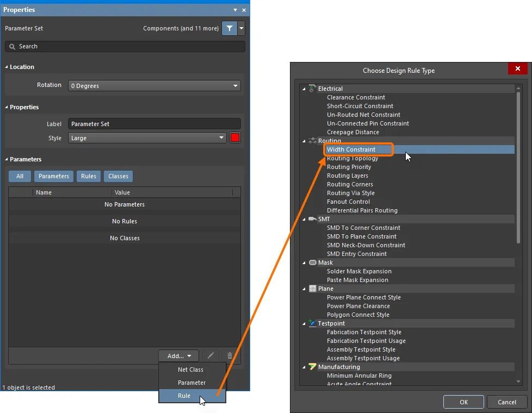The image size is (532, 413).
Task: Select Un-Routed Net Constraint
Action: [x=363, y=115]
